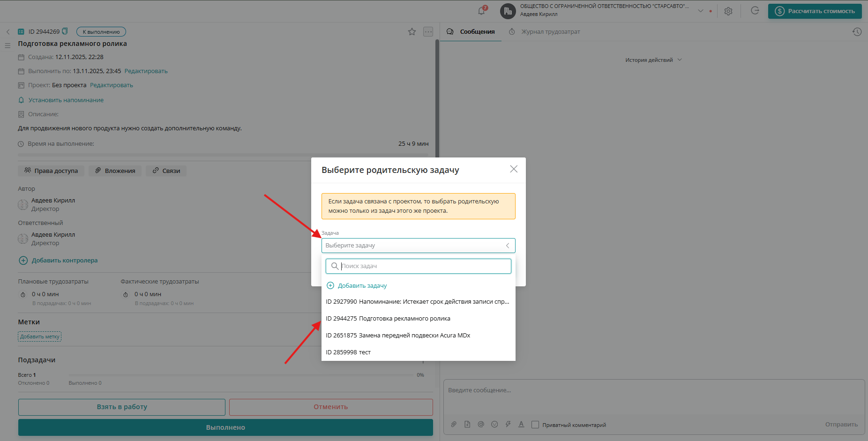868x441 pixels.
Task: Click the subtasks progress bar
Action: pos(241,375)
